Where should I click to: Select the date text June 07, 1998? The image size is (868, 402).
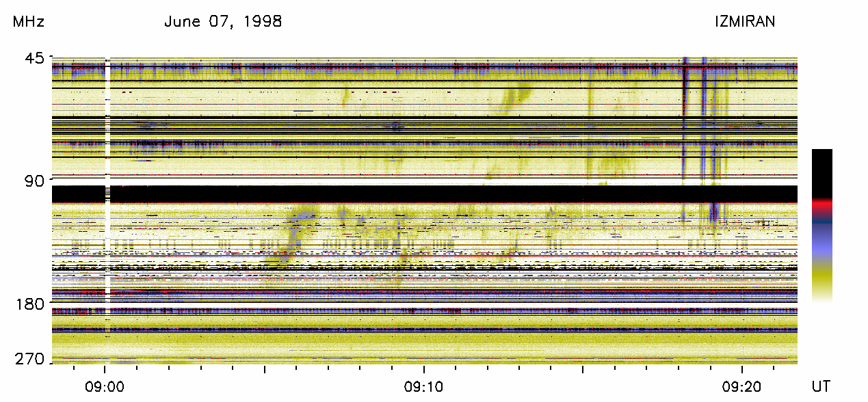tap(223, 23)
